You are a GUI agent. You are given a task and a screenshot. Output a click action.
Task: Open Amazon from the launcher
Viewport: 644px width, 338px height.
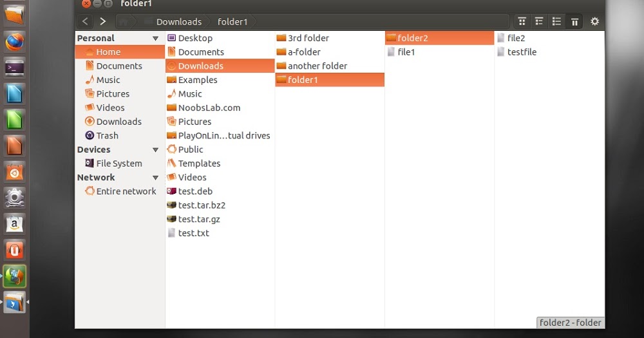pyautogui.click(x=14, y=224)
